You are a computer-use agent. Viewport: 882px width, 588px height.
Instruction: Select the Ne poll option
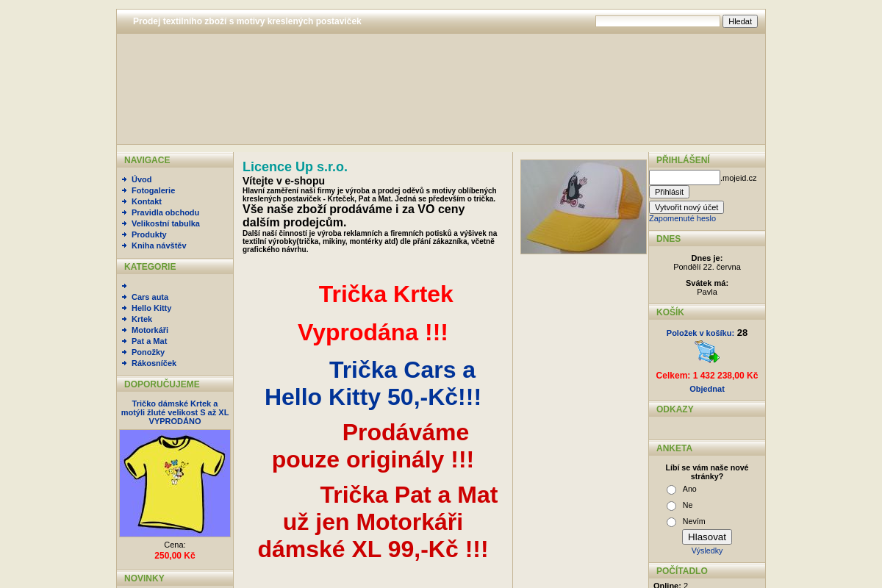pos(671,506)
